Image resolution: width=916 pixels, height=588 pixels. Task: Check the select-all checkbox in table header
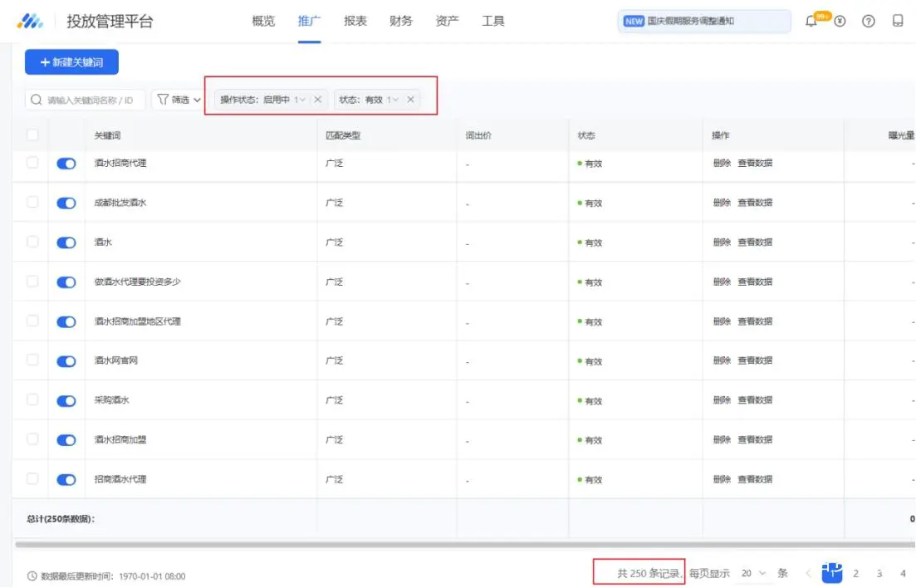click(x=32, y=135)
